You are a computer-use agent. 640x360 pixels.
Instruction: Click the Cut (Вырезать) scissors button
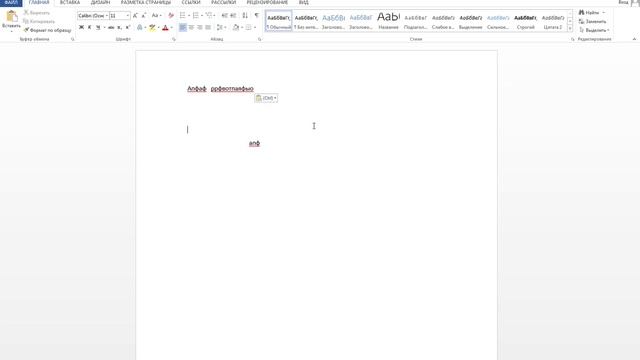(36, 13)
